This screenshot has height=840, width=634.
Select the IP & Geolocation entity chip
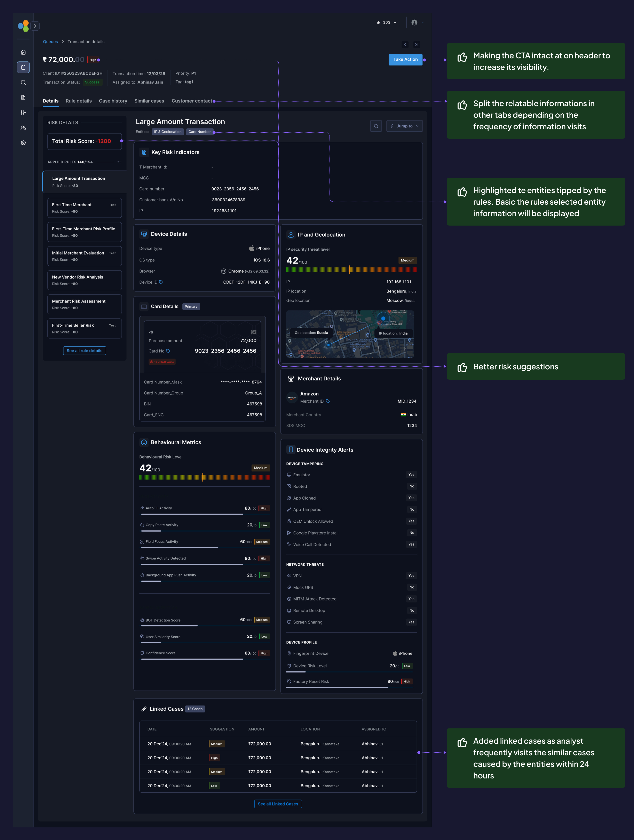[167, 132]
